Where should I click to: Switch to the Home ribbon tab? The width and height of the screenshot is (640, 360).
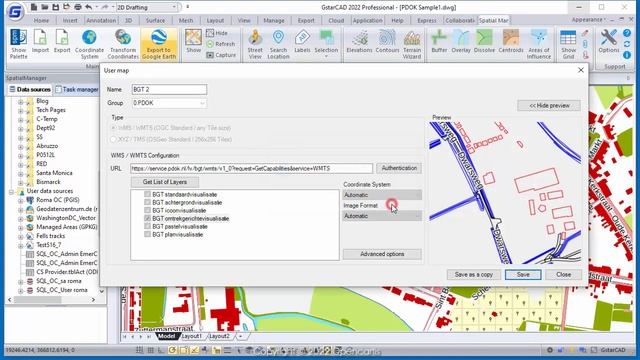point(41,20)
